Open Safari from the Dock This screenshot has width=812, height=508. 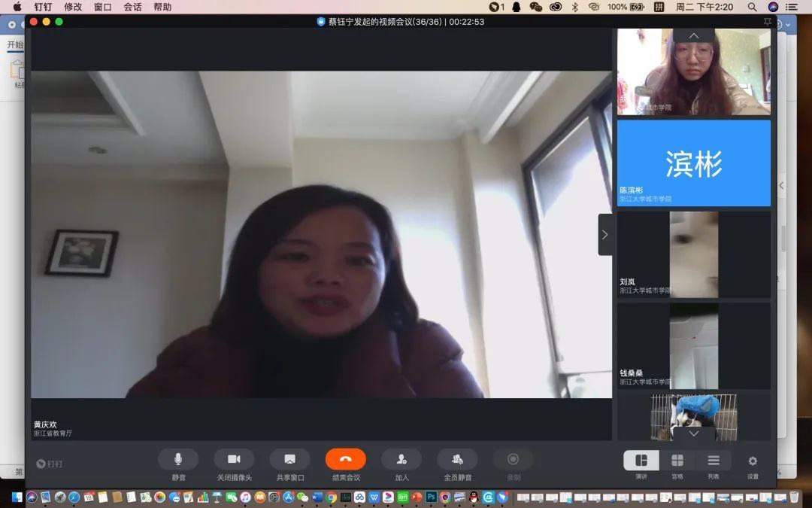coord(74,497)
